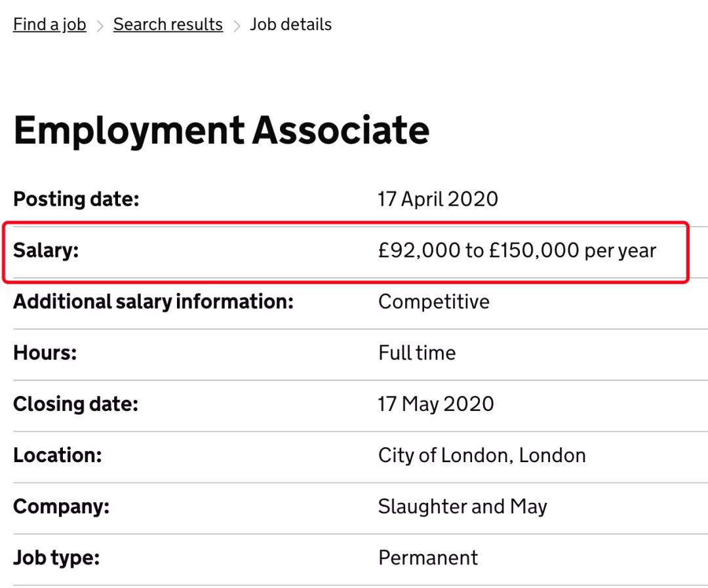Click the Competitive salary value
The height and width of the screenshot is (588, 708).
(434, 302)
